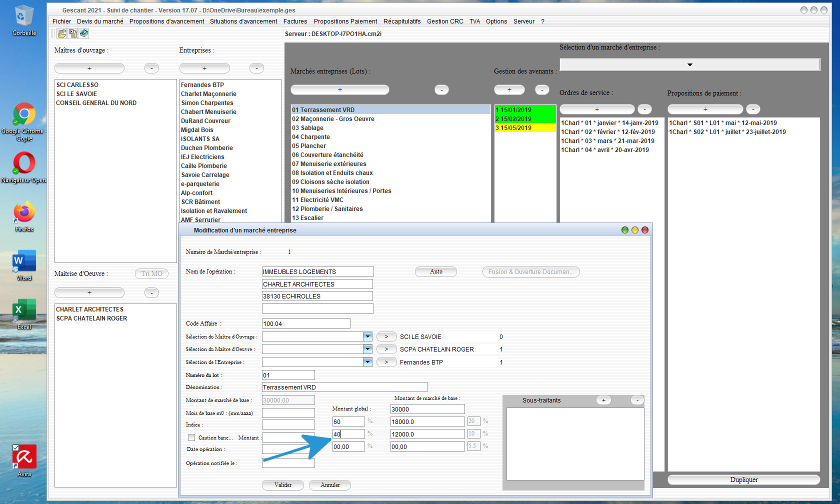Image resolution: width=840 pixels, height=504 pixels.
Task: Select lot 04 Charpente in the list
Action: (x=390, y=137)
